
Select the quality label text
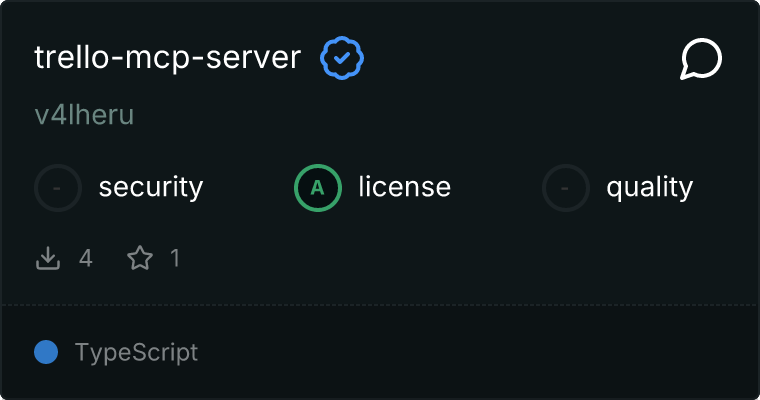(650, 187)
